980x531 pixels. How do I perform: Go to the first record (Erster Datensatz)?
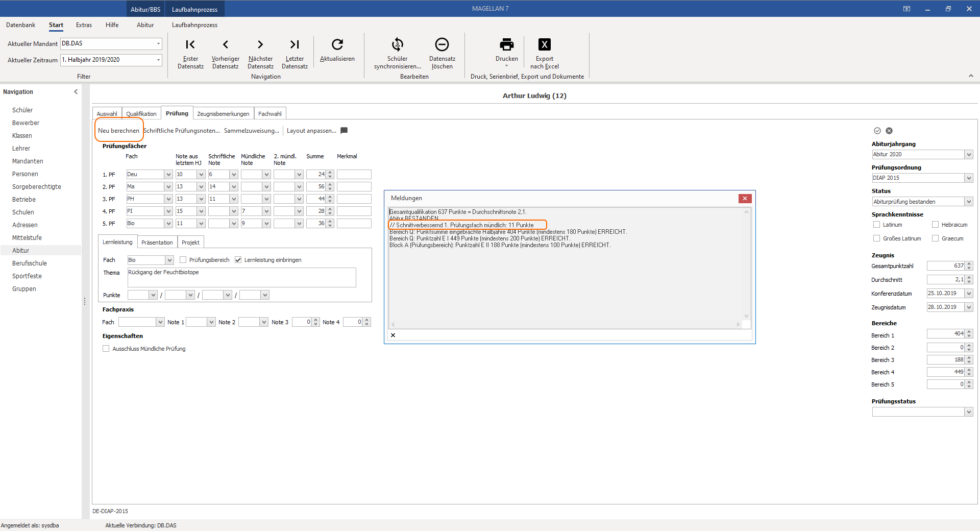(190, 44)
